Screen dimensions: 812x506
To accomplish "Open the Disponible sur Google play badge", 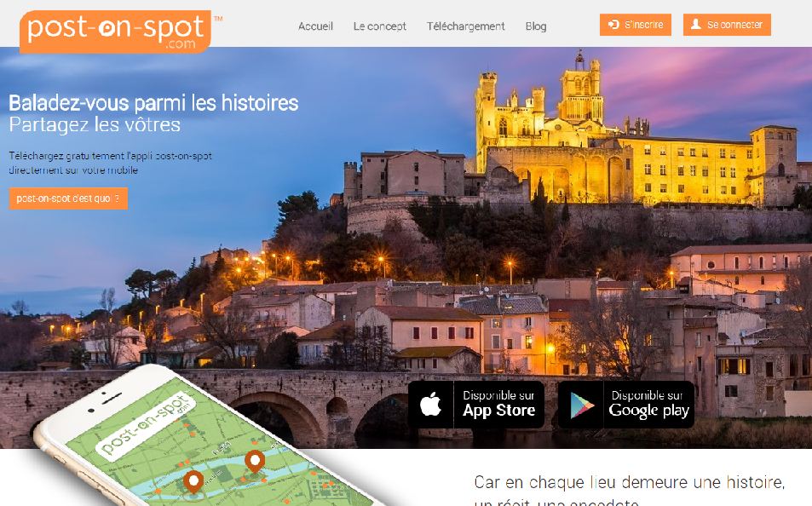I will tap(626, 405).
